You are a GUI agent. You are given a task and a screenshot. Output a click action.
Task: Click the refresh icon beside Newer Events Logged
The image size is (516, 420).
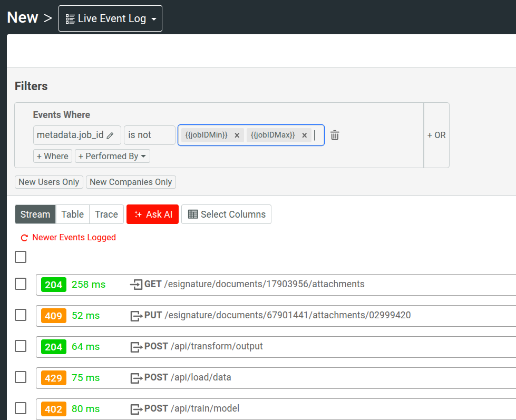[24, 238]
